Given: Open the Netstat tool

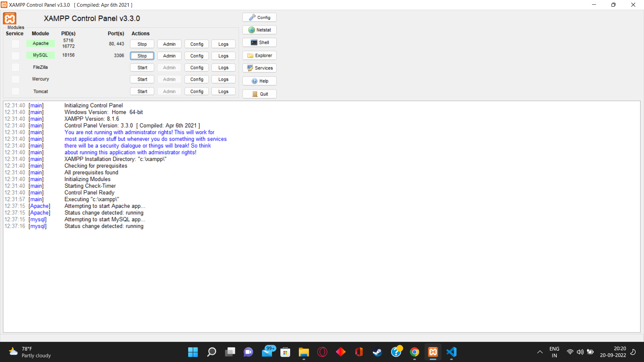Looking at the screenshot, I should pos(259,30).
